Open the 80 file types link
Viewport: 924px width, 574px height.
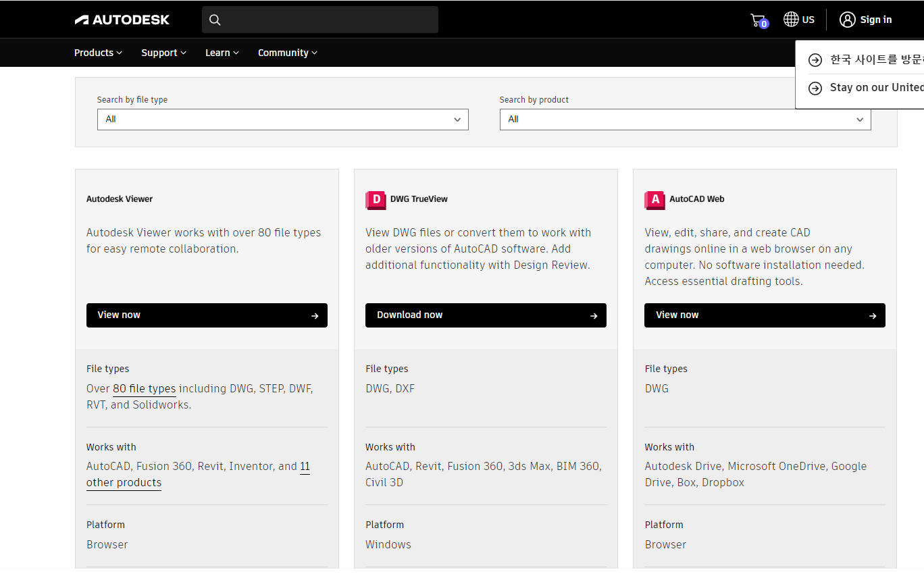click(x=144, y=389)
